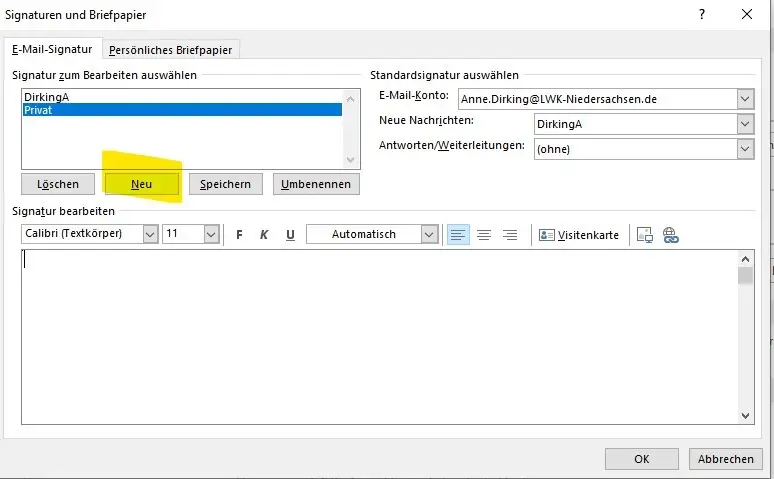The width and height of the screenshot is (774, 479).
Task: Toggle underline (U) formatting
Action: pyautogui.click(x=290, y=235)
